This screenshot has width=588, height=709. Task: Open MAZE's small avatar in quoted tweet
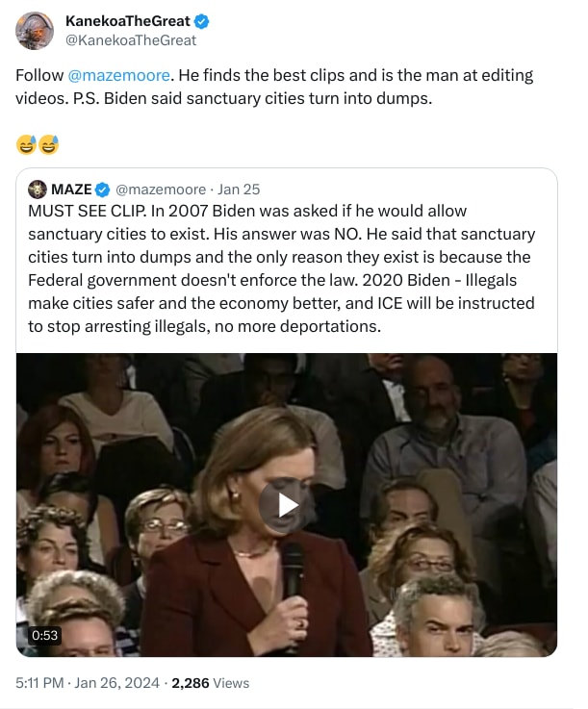tap(38, 190)
